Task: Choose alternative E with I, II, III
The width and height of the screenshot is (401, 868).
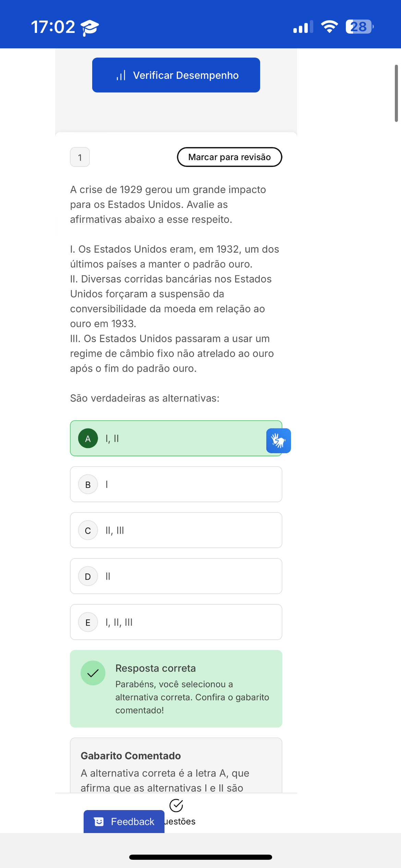Action: (x=176, y=622)
